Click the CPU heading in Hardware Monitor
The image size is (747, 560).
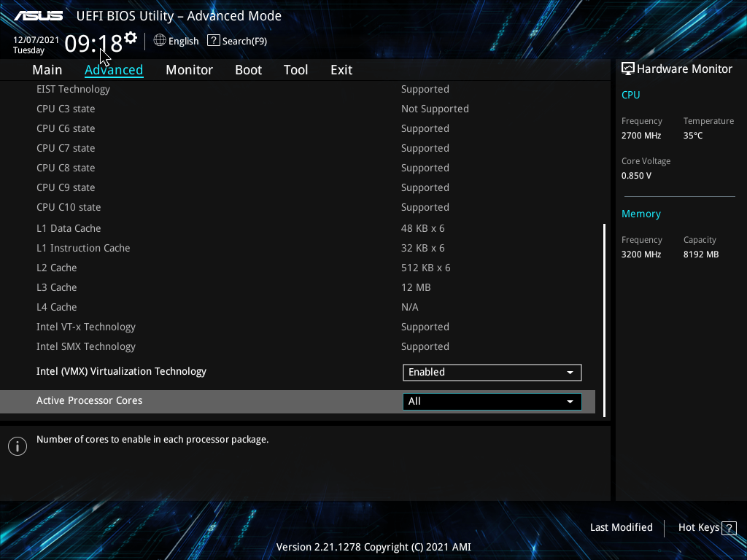tap(631, 95)
